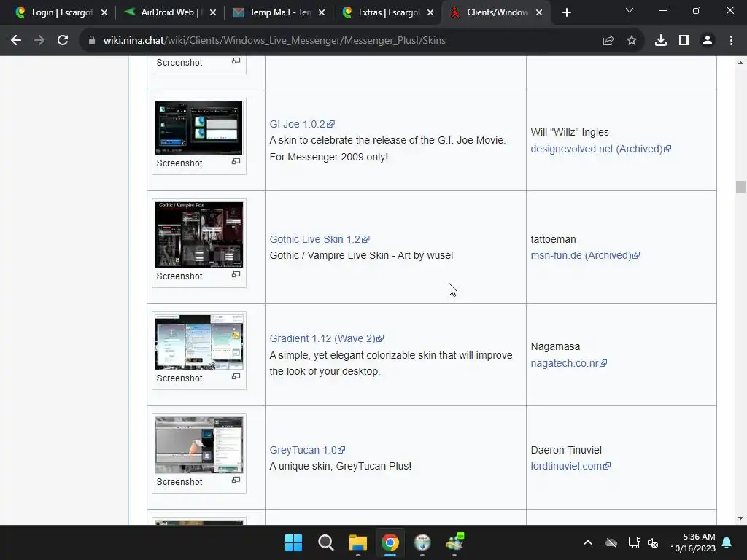Screen dimensions: 747x560
Task: Click Chrome icon in taskbar
Action: [x=390, y=542]
